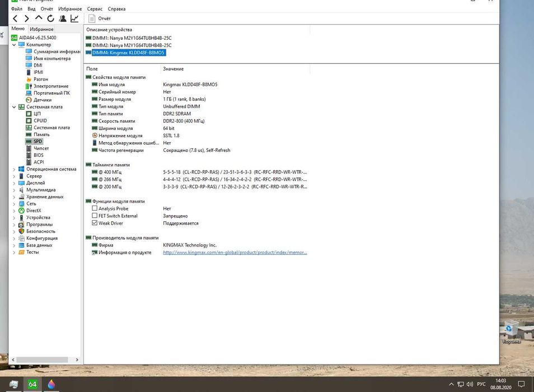Expand the Хранение данных node
This screenshot has width=534, height=392.
[x=14, y=197]
